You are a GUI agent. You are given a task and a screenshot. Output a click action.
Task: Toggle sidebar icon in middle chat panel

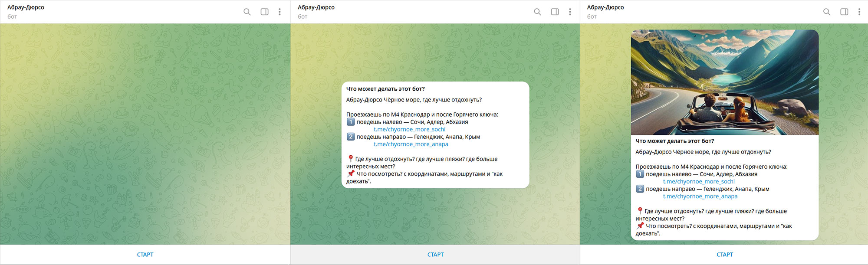pos(555,12)
